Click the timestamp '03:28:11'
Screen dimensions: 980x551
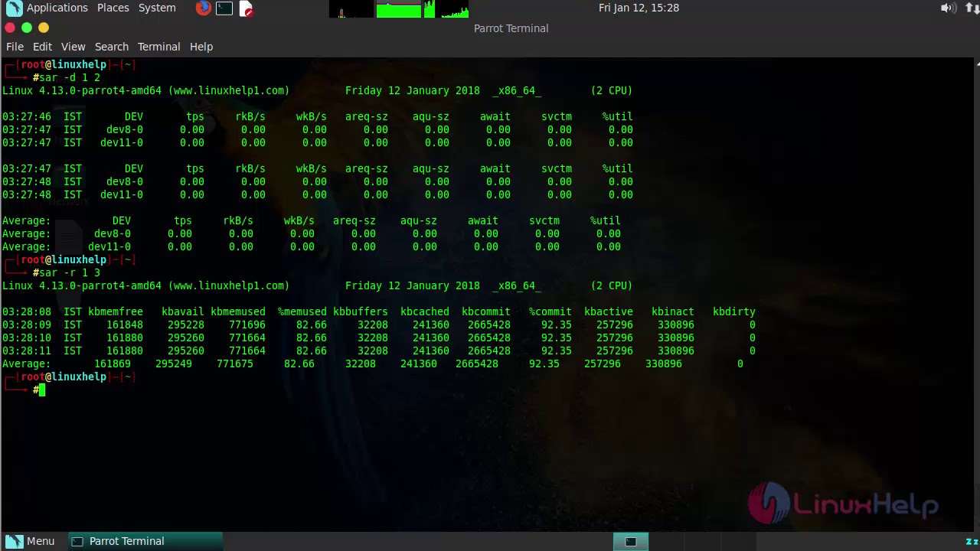tap(27, 350)
